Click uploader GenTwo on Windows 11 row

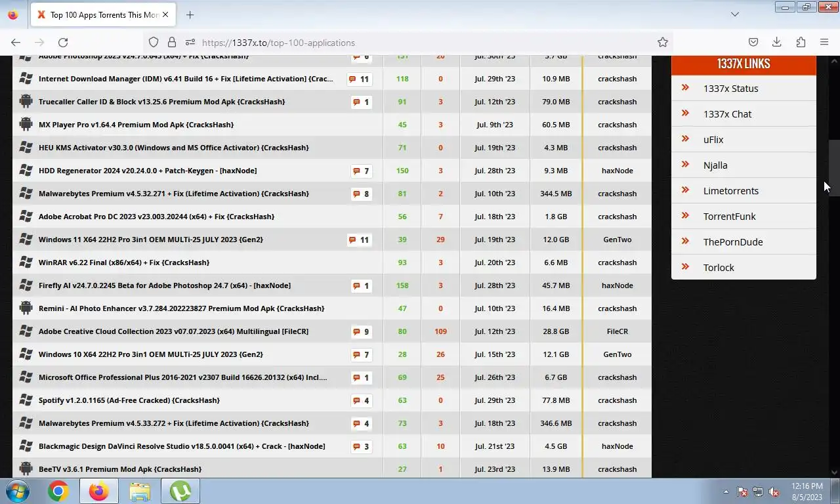(617, 240)
